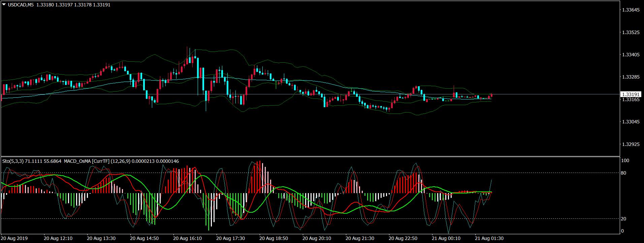
Task: Click price scale label 1.33645
Action: pyautogui.click(x=631, y=10)
